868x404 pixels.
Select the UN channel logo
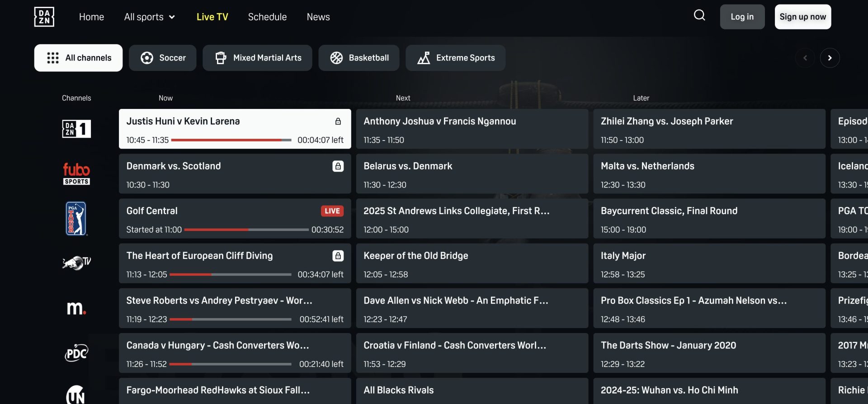click(75, 395)
